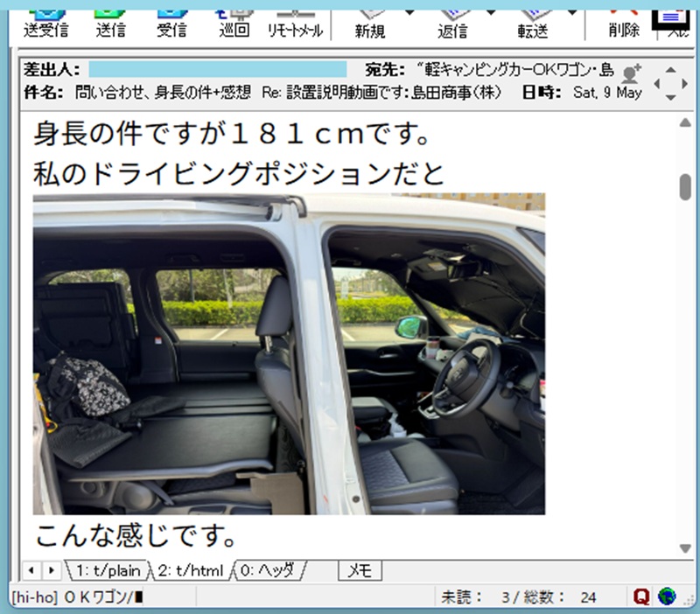Add the sender to the address book
Viewport: 700px width, 614px height.
tap(631, 74)
